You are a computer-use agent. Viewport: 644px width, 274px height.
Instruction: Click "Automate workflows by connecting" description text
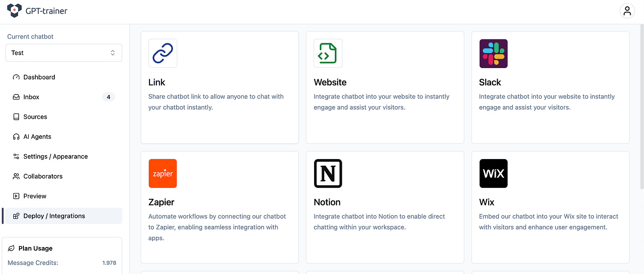coord(217,227)
